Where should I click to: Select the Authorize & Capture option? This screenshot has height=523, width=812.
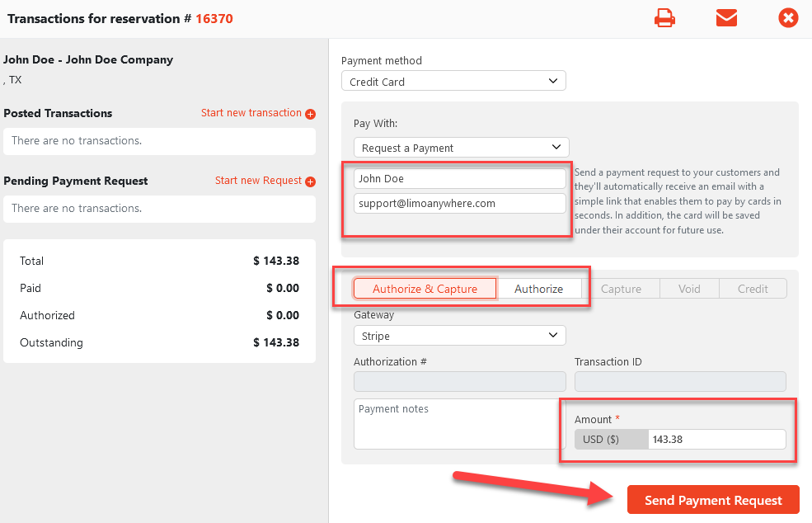(425, 289)
